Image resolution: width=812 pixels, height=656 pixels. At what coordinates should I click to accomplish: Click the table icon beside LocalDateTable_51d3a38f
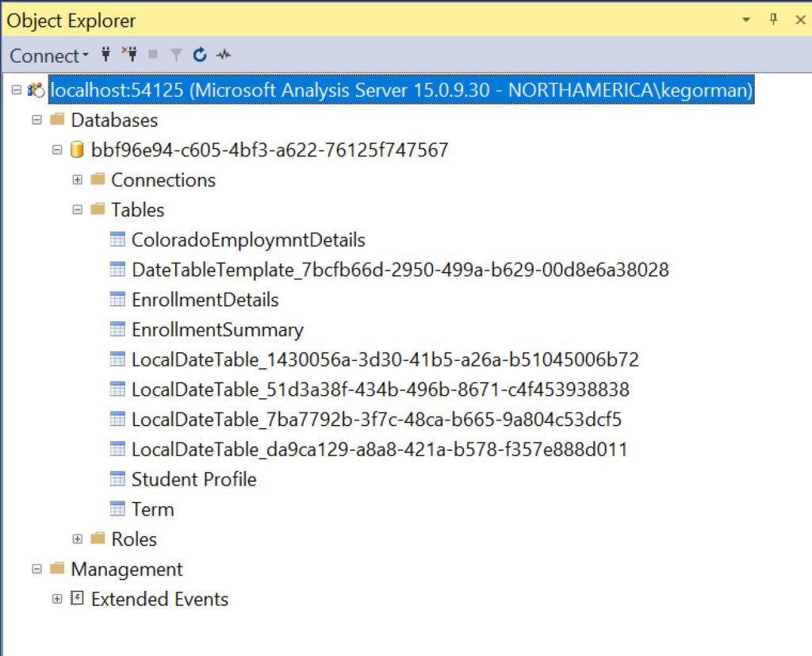click(x=117, y=389)
